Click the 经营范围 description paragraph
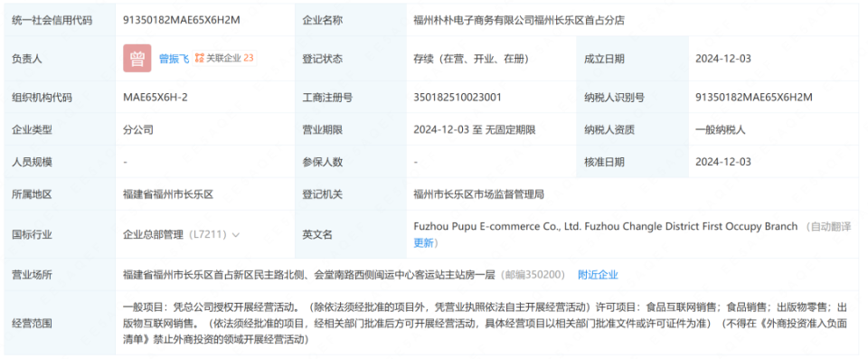Screen dimensions: 868x359 [x=485, y=323]
